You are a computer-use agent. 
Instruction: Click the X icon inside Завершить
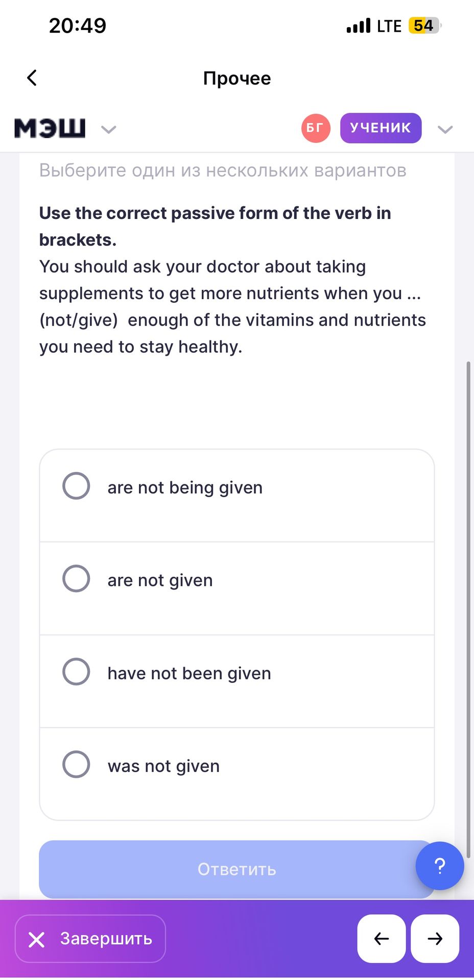[37, 939]
